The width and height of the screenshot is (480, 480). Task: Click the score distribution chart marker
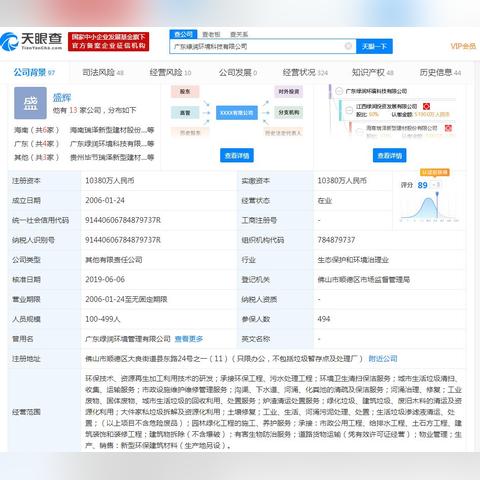point(437,194)
